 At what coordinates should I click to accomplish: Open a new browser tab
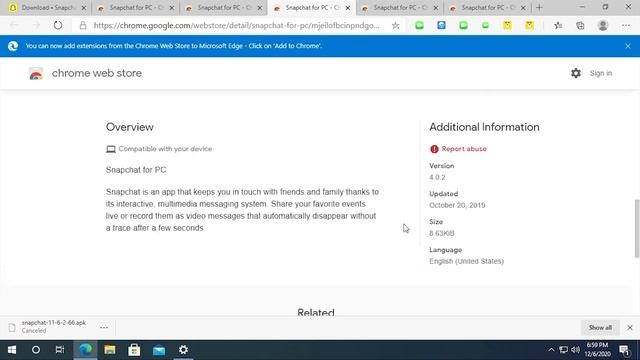pos(539,7)
